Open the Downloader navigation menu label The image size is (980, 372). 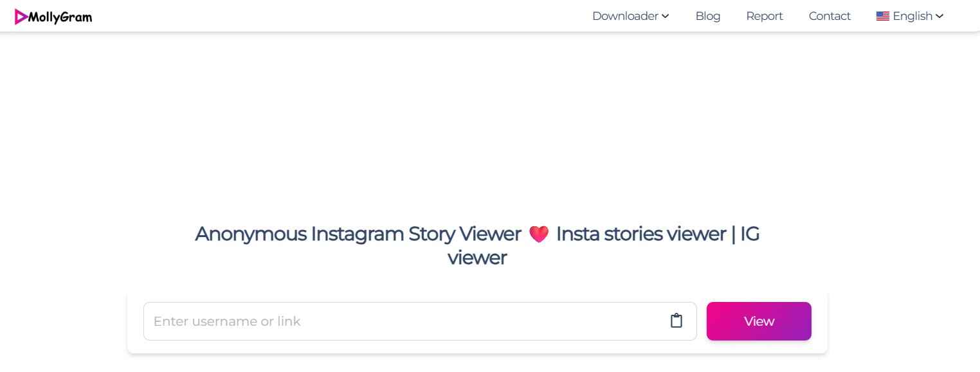(x=625, y=16)
